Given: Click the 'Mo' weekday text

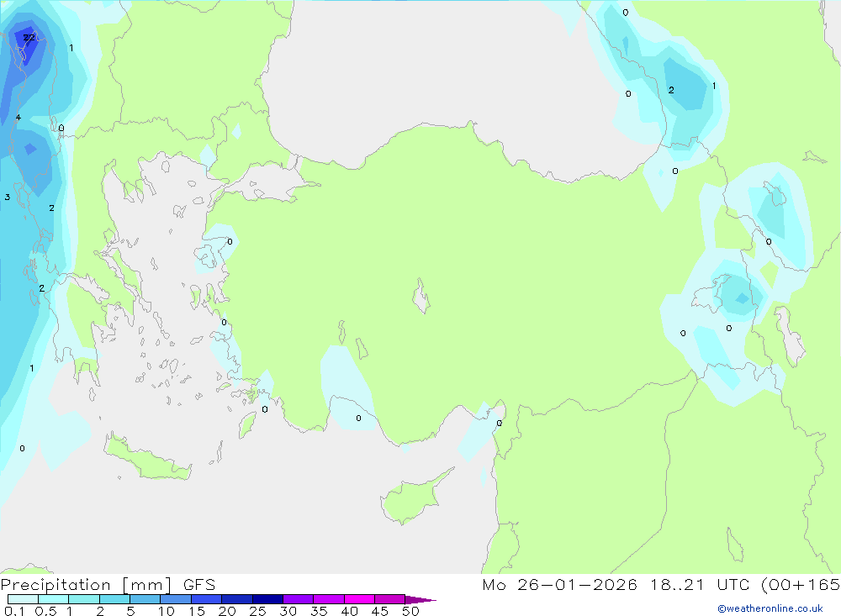Looking at the screenshot, I should 494,584.
